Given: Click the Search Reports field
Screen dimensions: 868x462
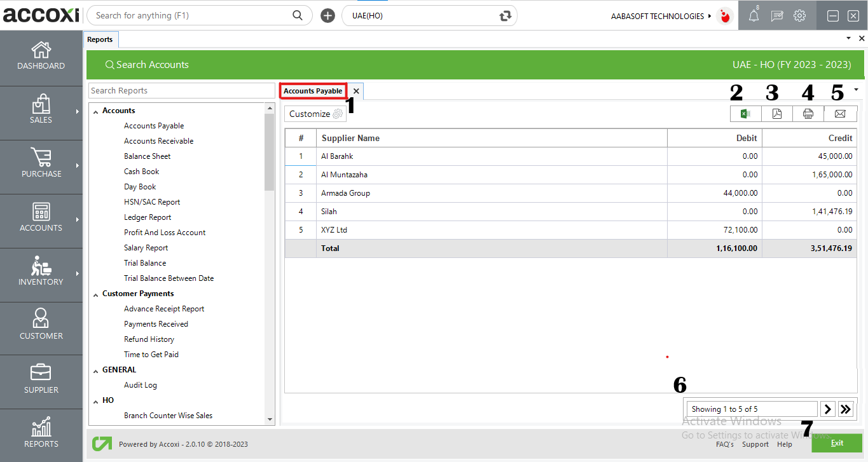Looking at the screenshot, I should click(x=181, y=91).
